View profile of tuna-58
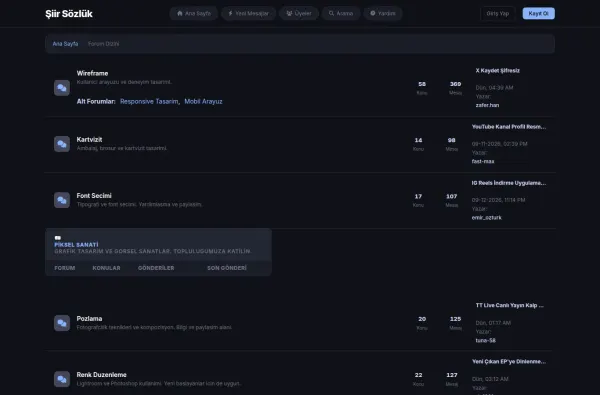600x395 pixels. 485,340
